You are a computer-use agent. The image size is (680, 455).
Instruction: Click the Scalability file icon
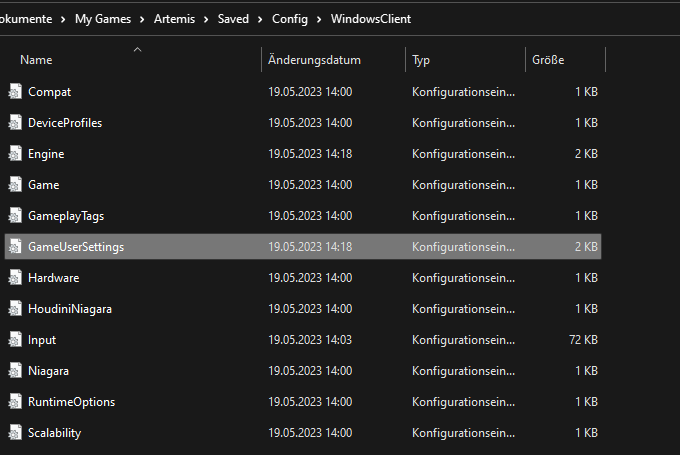[x=15, y=433]
